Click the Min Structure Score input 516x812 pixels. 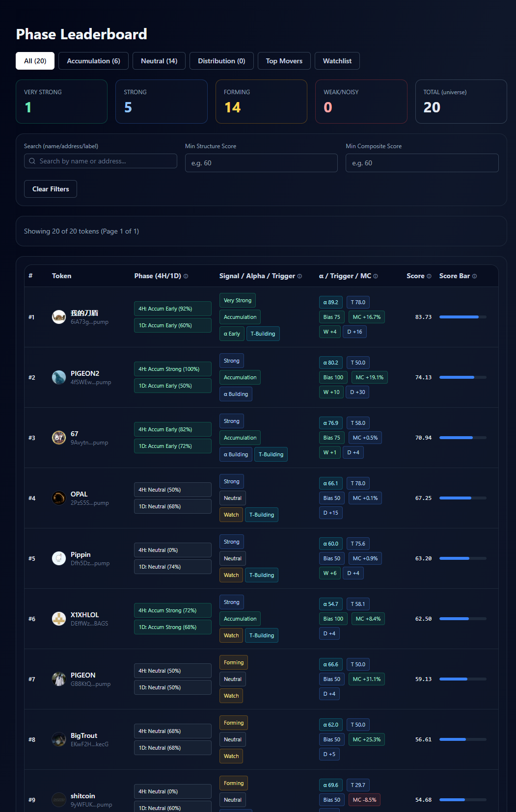(x=261, y=163)
